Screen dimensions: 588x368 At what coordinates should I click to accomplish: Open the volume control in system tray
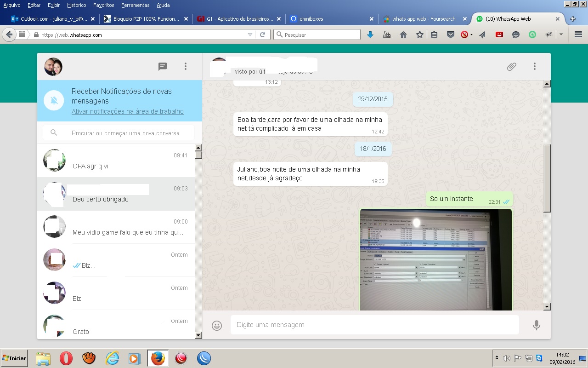[507, 358]
